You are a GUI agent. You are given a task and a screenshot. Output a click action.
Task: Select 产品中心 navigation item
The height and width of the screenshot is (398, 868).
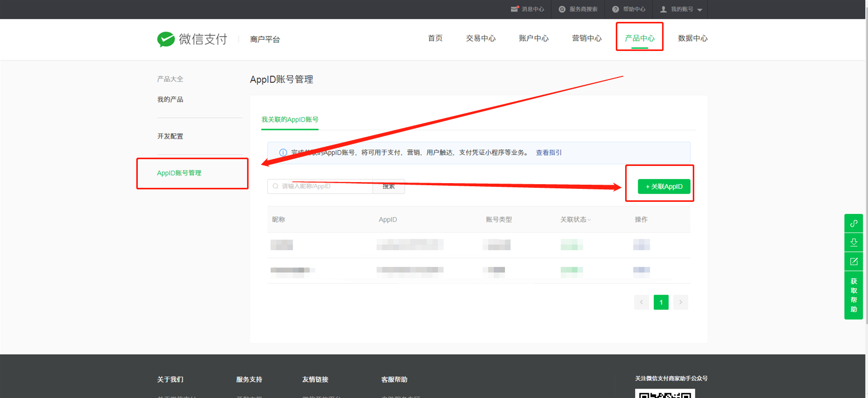coord(640,38)
